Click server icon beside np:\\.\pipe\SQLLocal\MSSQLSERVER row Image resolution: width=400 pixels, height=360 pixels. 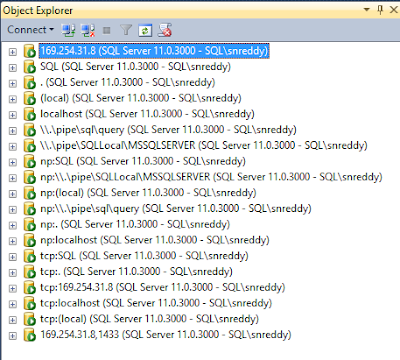click(29, 177)
